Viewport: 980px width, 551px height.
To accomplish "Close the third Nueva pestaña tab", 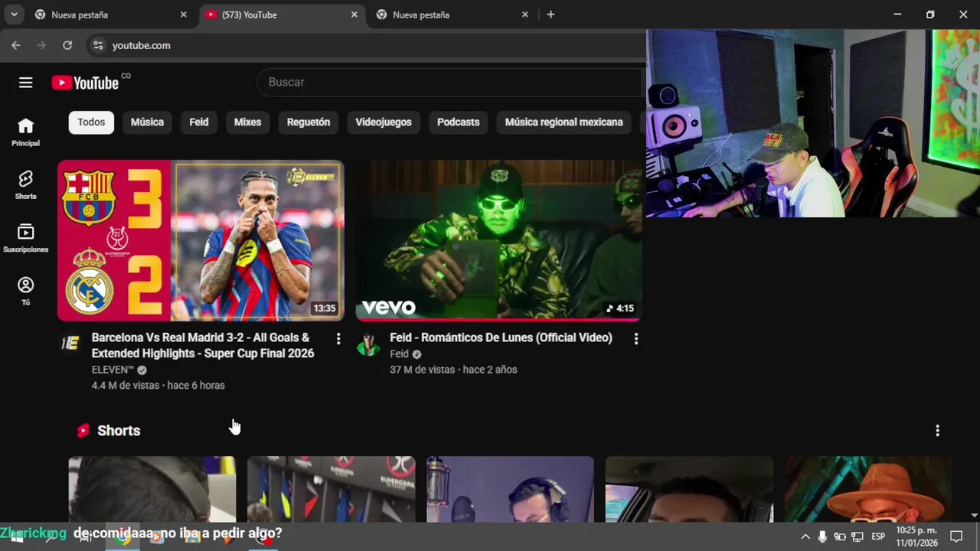I will coord(525,15).
